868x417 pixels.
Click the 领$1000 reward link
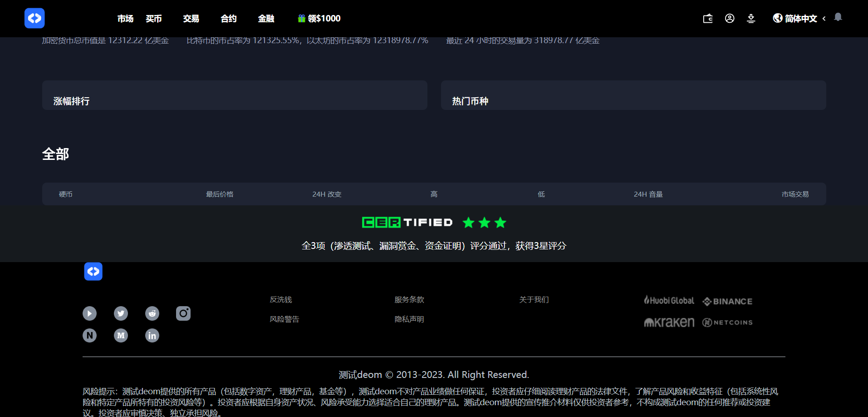tap(319, 19)
